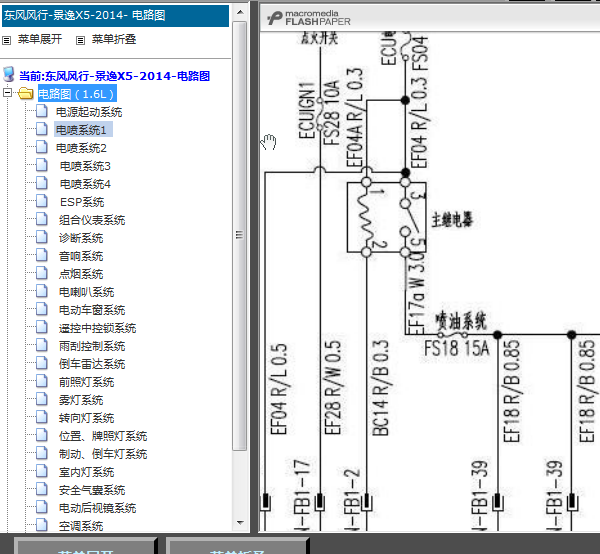Click the 空调系统 tree label
600x554 pixels.
pyautogui.click(x=81, y=526)
